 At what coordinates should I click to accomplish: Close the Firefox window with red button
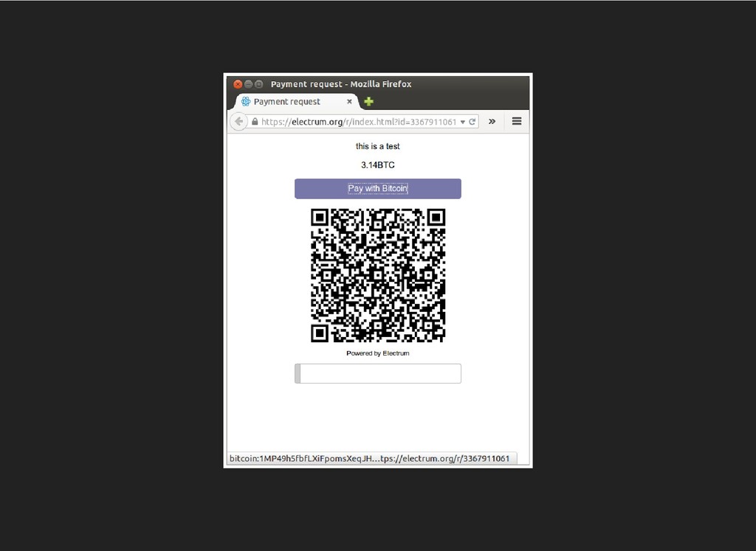[x=238, y=84]
